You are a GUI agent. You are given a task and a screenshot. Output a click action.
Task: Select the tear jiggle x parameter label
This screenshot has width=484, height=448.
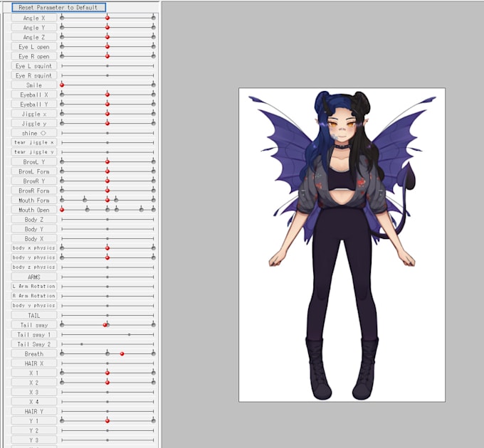(34, 142)
